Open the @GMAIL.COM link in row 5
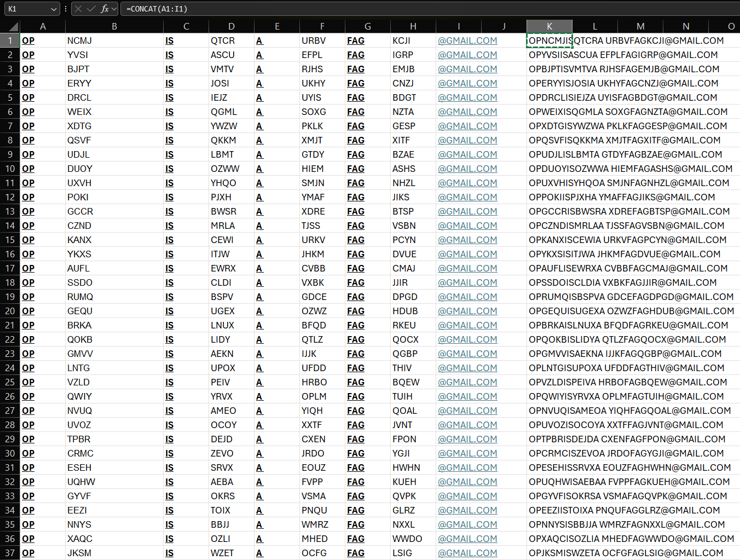Screen dimensions: 740x560 click(x=467, y=97)
